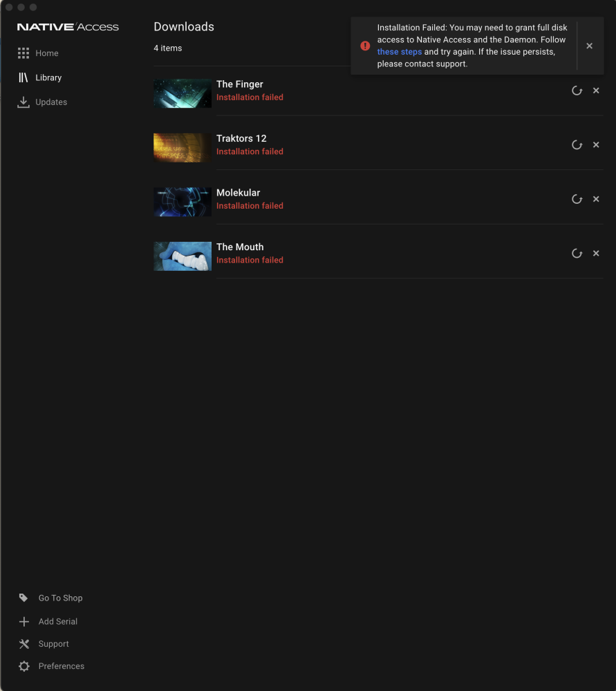Viewport: 616px width, 691px height.
Task: Dismiss the Installation Failed notification
Action: coord(589,46)
